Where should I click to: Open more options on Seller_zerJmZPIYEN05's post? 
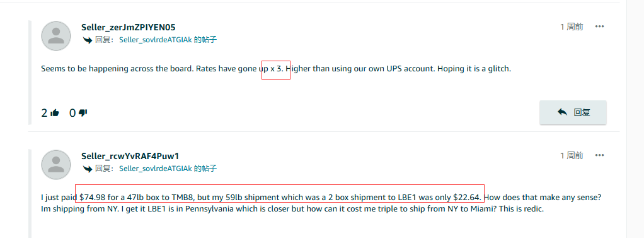click(x=599, y=27)
